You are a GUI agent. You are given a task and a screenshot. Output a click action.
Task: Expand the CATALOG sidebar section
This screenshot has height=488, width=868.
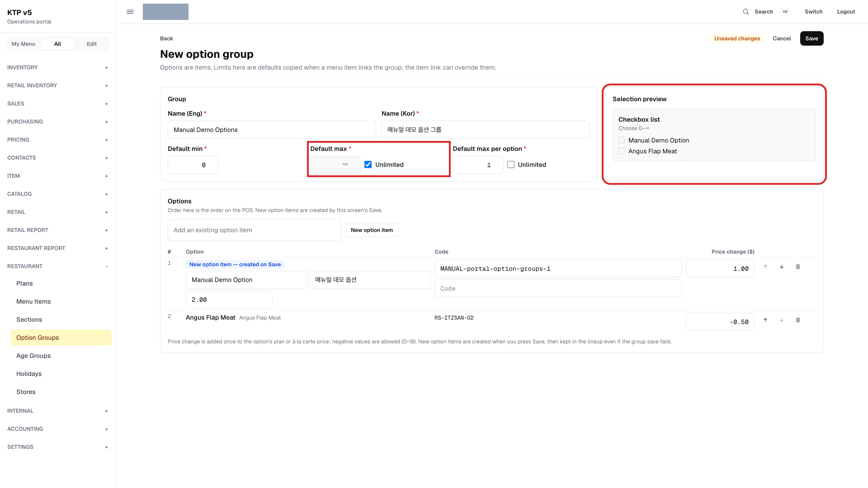click(58, 194)
